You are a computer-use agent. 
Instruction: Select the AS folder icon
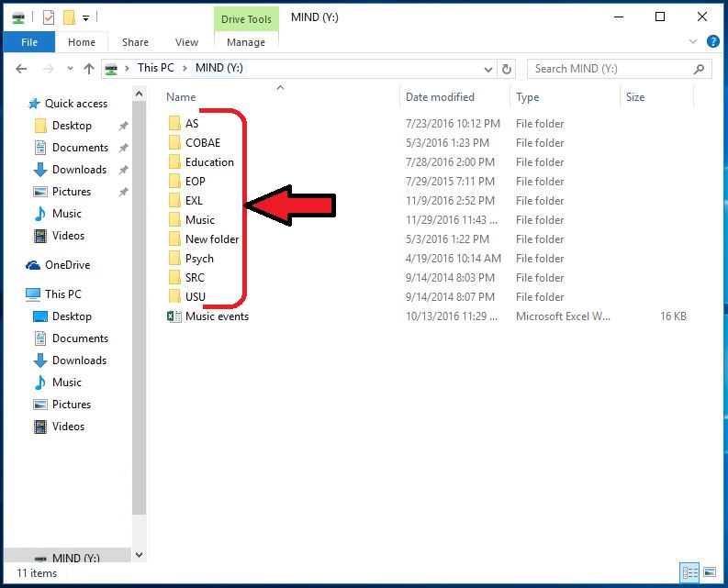174,124
